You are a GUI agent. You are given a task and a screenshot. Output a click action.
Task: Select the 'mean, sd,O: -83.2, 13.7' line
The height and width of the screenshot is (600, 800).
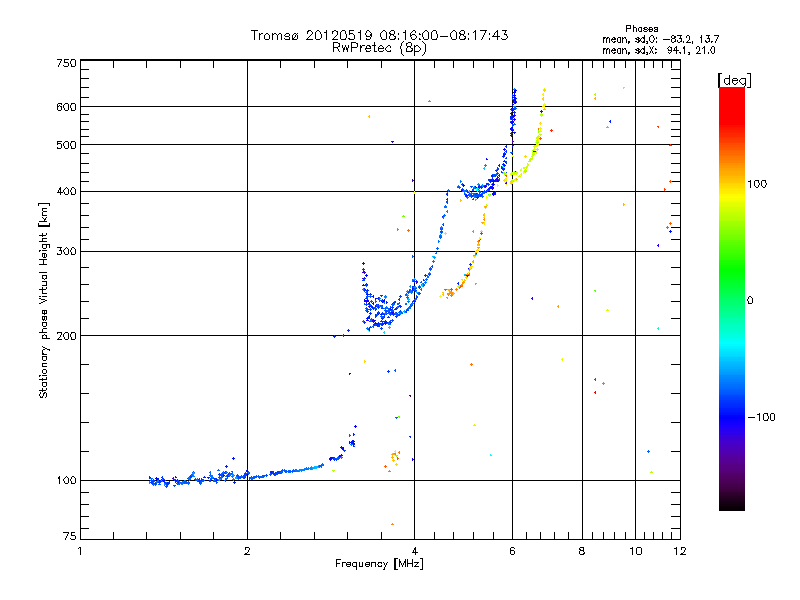pos(661,39)
